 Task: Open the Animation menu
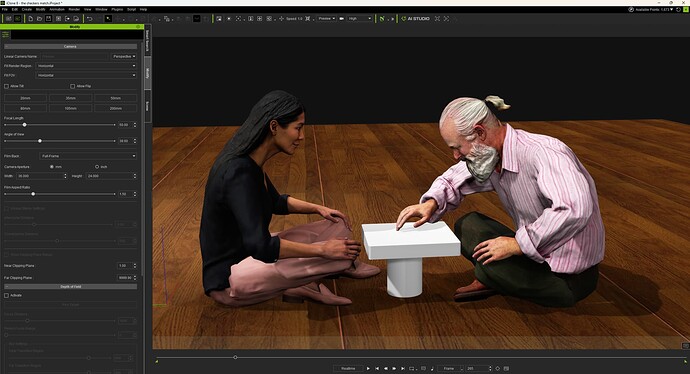(57, 9)
